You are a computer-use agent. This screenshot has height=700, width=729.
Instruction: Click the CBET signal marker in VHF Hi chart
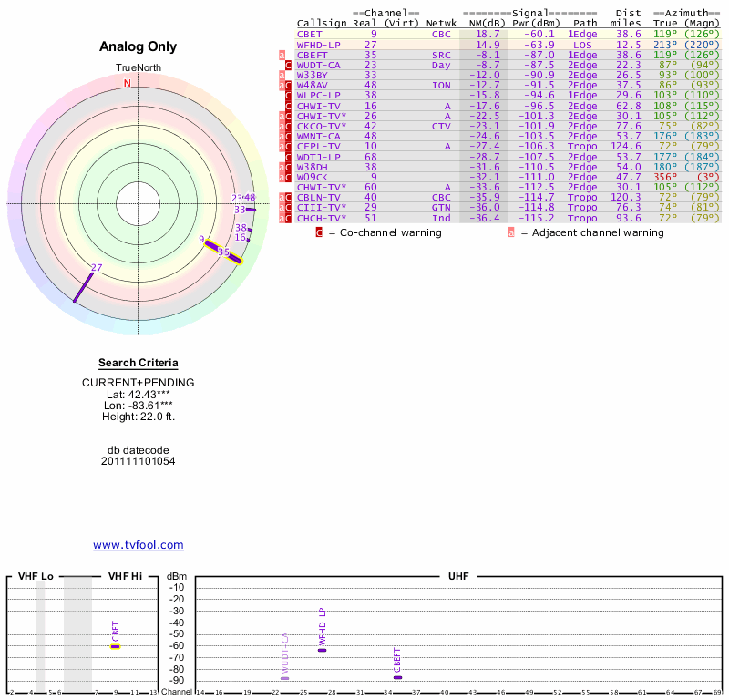(116, 645)
